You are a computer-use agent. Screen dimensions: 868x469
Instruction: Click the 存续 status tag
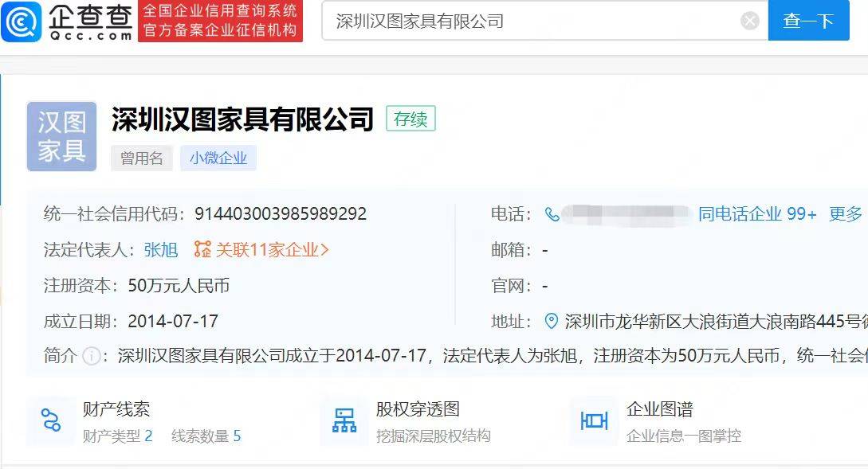[x=410, y=119]
